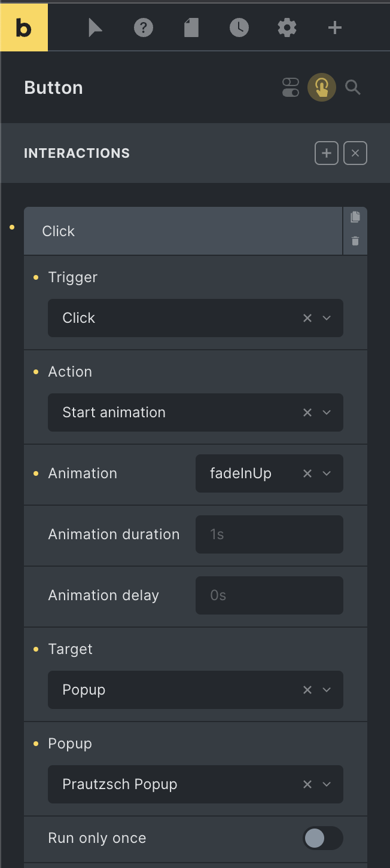The height and width of the screenshot is (868, 390).
Task: Select the highlighted interactions hand icon
Action: [x=322, y=88]
